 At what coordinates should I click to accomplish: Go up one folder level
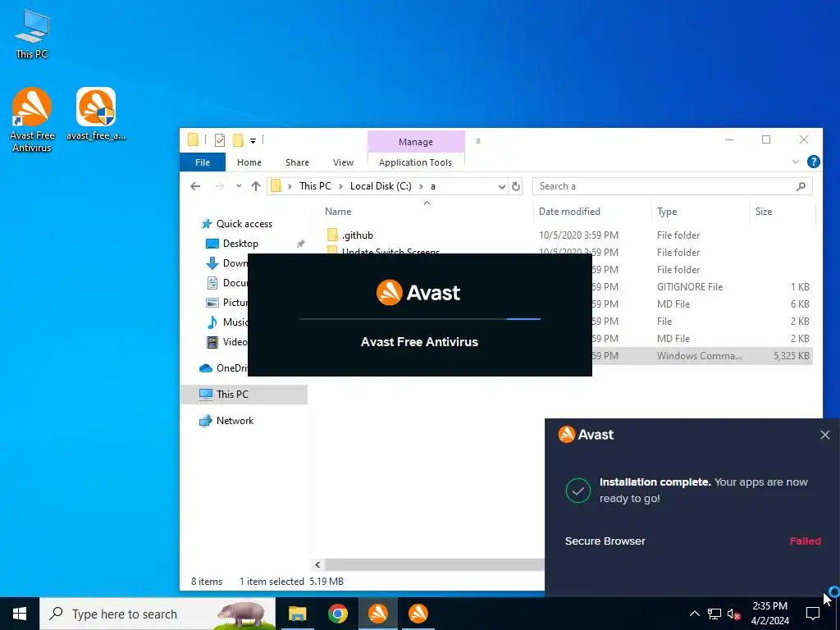coord(256,186)
